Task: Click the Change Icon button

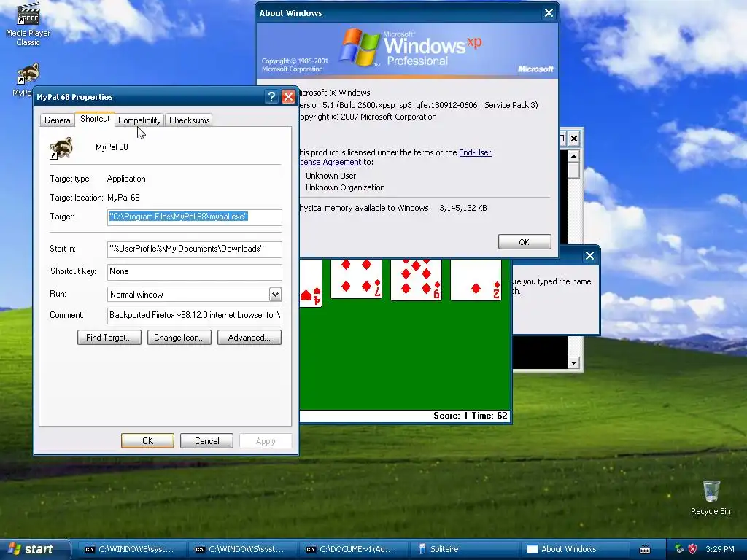Action: click(179, 338)
